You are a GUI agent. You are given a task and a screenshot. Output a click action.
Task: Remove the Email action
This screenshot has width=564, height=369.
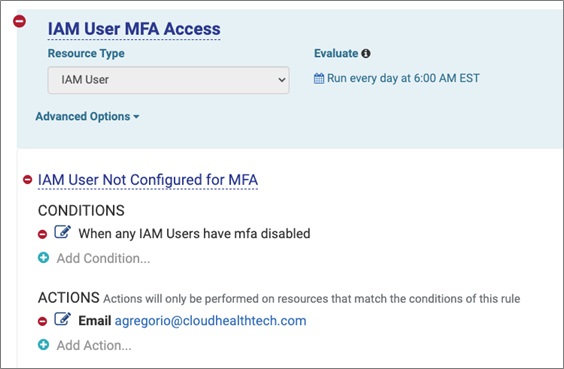42,321
